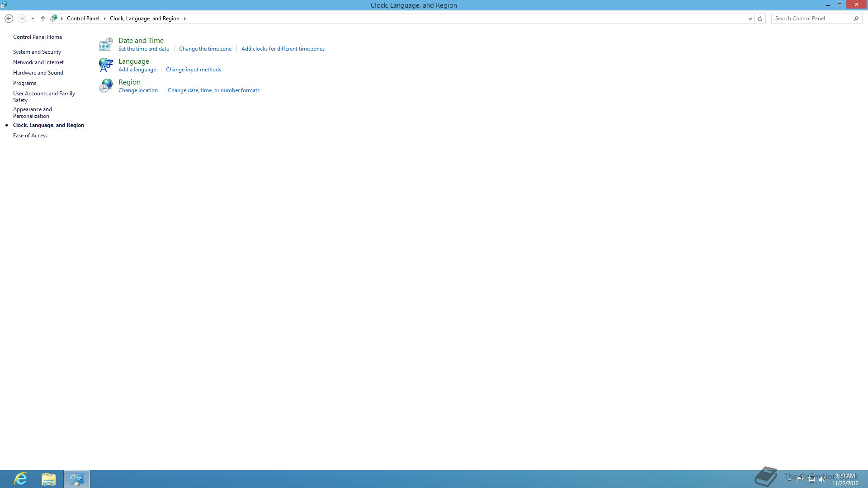Open Change input methods link
The image size is (868, 488).
193,70
